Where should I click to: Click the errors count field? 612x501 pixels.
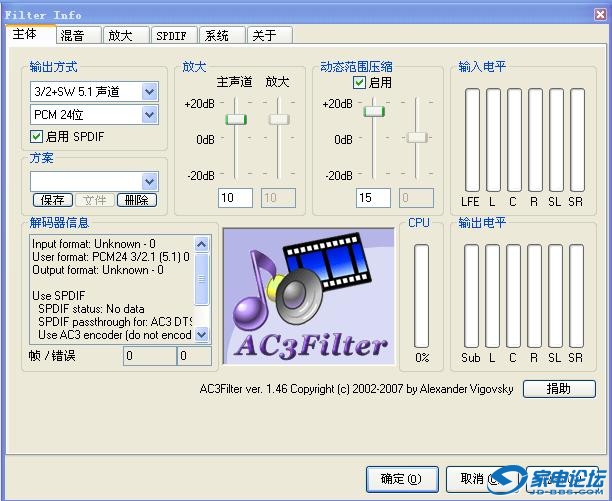click(194, 355)
